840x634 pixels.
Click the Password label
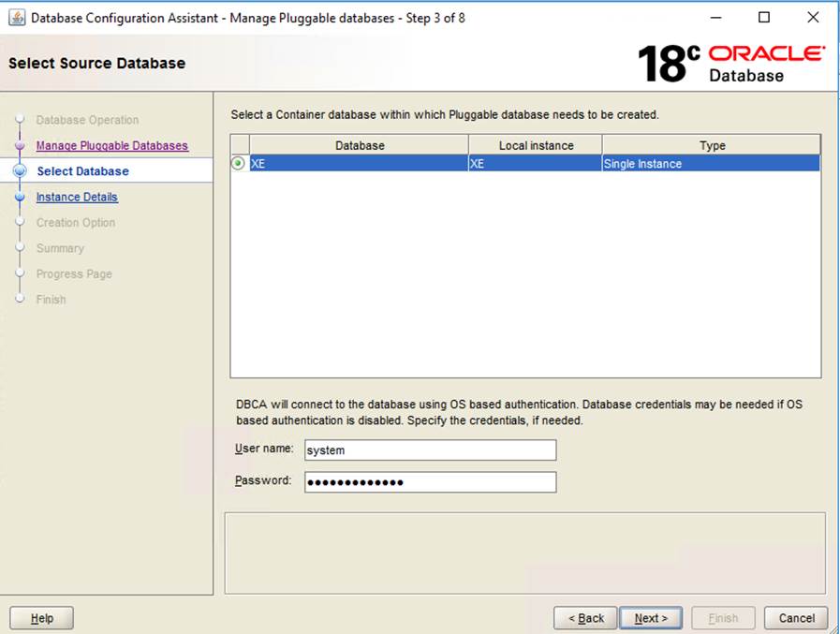(263, 480)
